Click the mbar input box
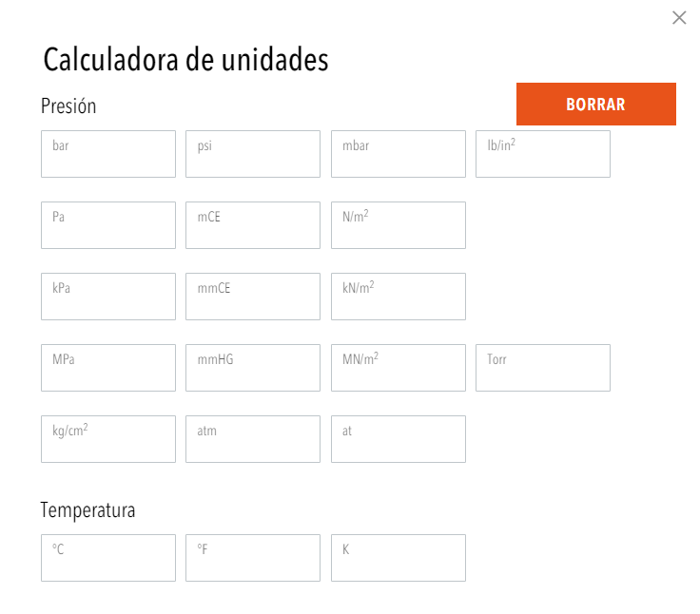Screen dimensions: 700x614 399,154
